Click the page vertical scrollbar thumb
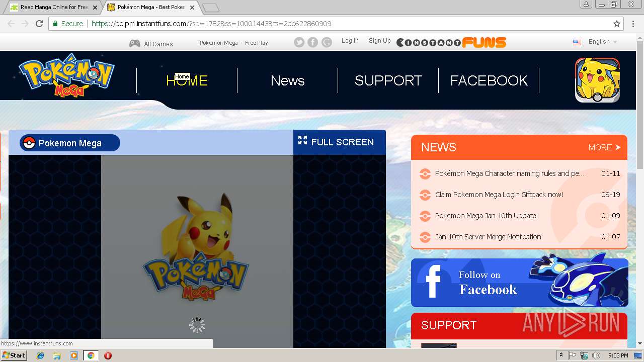 (640, 104)
